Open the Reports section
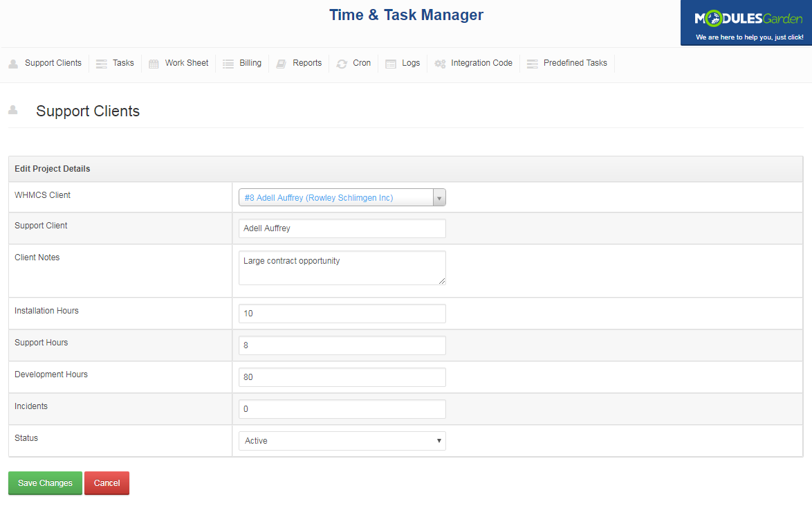Viewport: 812px width, 506px height. [x=306, y=63]
